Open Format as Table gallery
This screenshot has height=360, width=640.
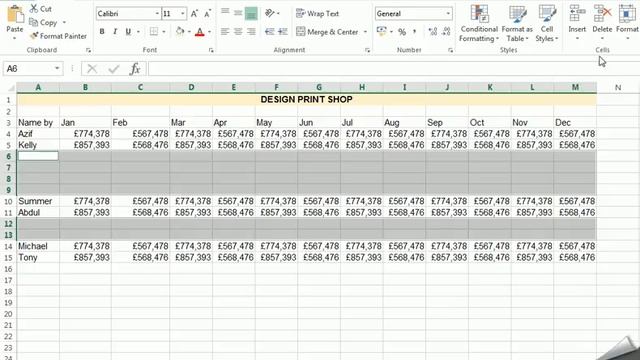click(517, 23)
